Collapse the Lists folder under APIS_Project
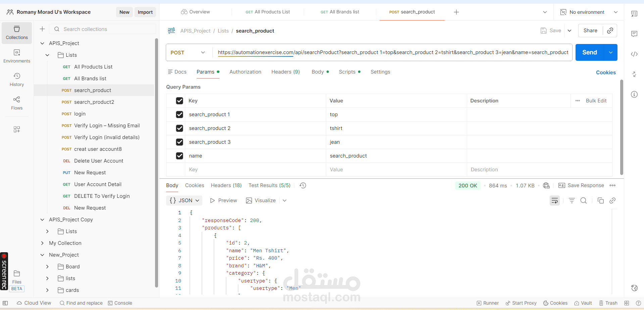The width and height of the screenshot is (644, 310). [47, 55]
